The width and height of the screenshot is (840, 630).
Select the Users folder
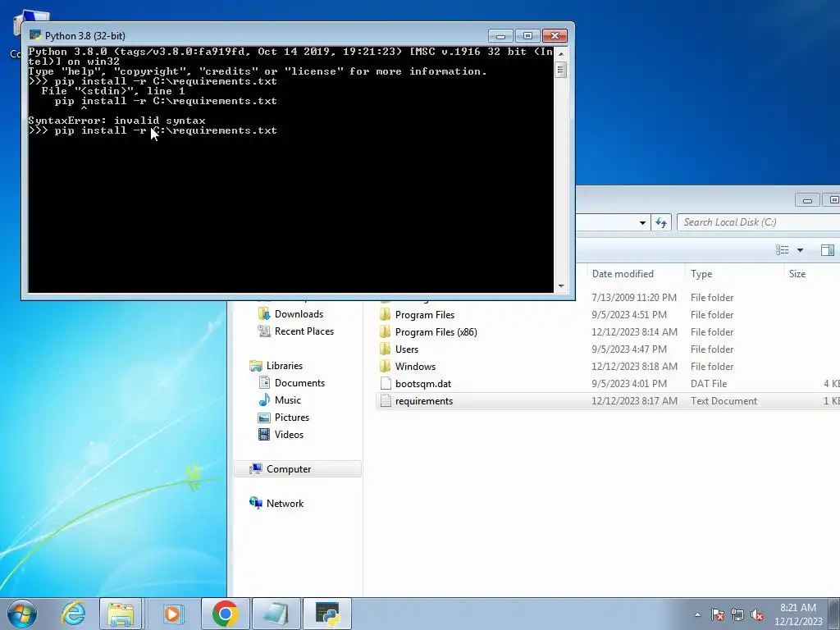tap(407, 349)
